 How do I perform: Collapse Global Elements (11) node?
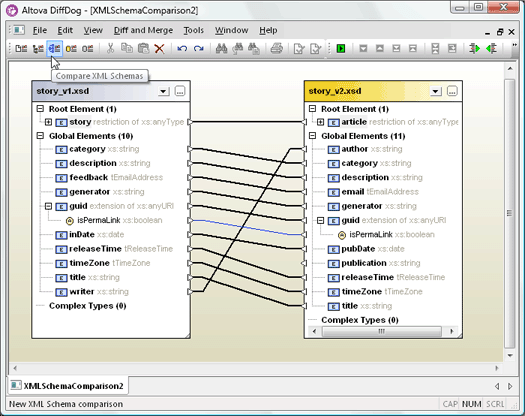312,136
